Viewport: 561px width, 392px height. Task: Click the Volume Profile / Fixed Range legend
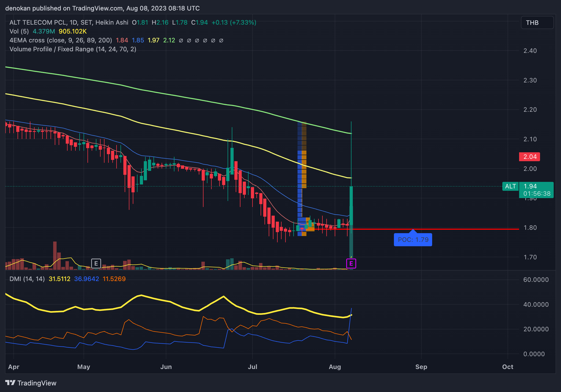pos(73,49)
